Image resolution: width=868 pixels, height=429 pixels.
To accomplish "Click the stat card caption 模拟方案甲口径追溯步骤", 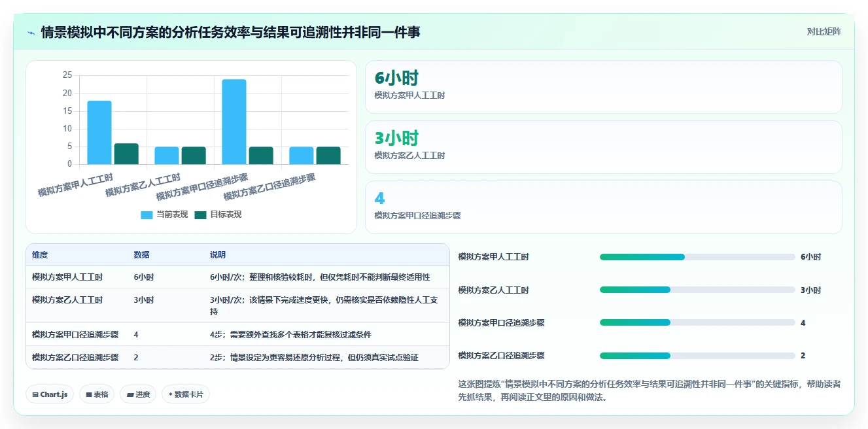I will [417, 215].
